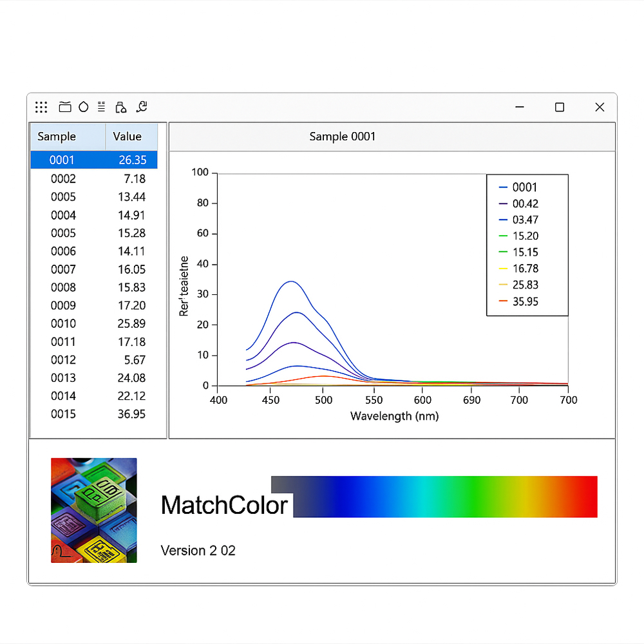
Task: Choose sample 0015 with value 36.95
Action: pos(94,414)
